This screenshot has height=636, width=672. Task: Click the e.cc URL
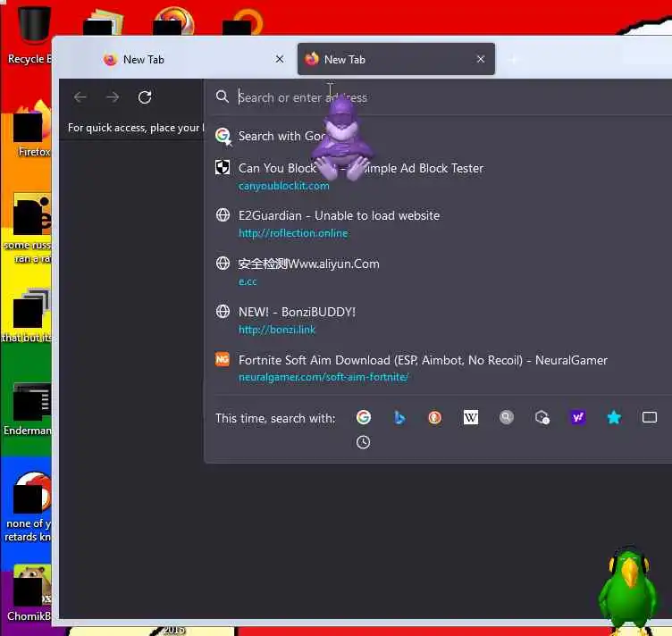[248, 281]
